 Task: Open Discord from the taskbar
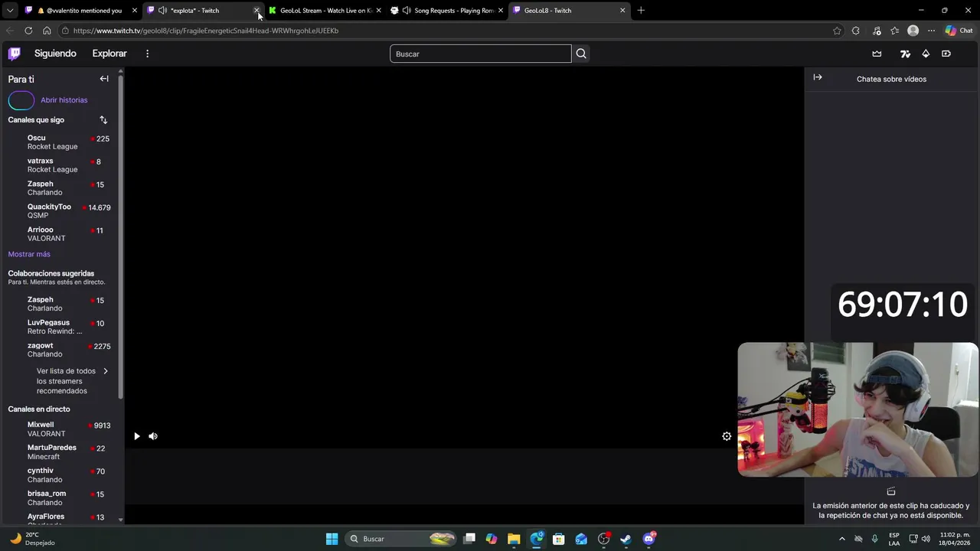(649, 539)
